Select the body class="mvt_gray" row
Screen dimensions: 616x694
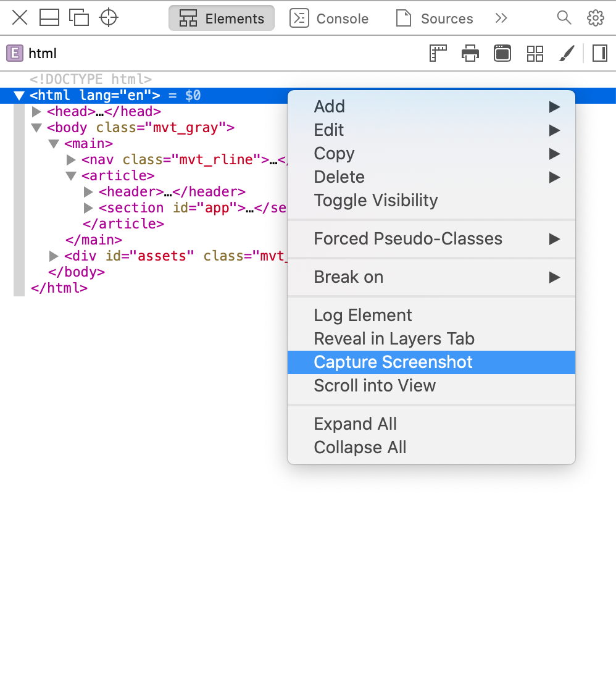pyautogui.click(x=141, y=128)
